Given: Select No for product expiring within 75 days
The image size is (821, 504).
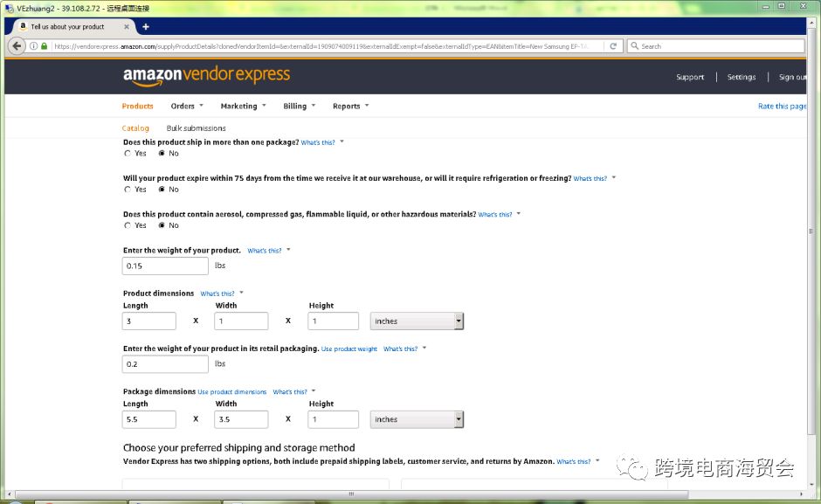Looking at the screenshot, I should [x=162, y=190].
